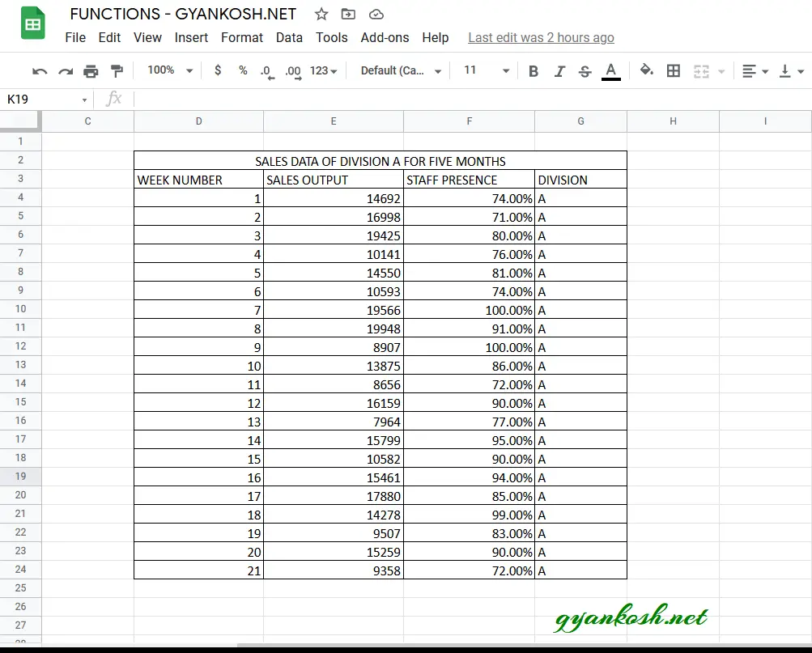Image resolution: width=812 pixels, height=653 pixels.
Task: Select row 3 header
Action: [21, 179]
